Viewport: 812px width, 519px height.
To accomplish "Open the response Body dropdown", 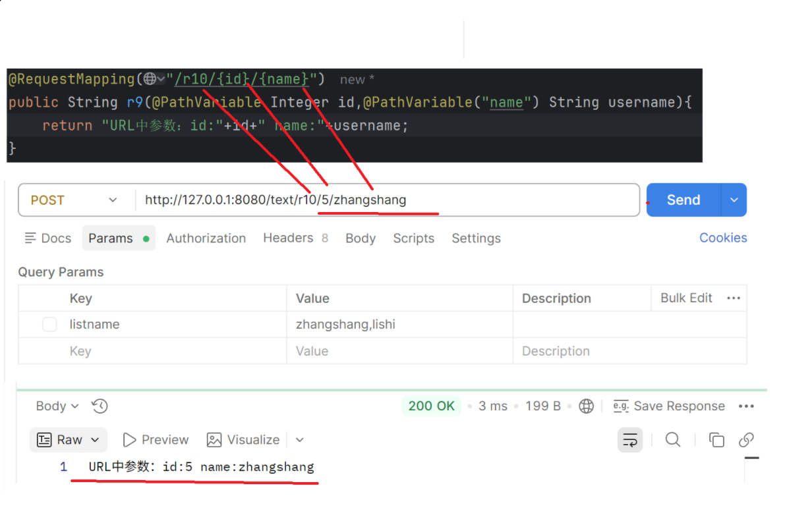I will click(57, 406).
